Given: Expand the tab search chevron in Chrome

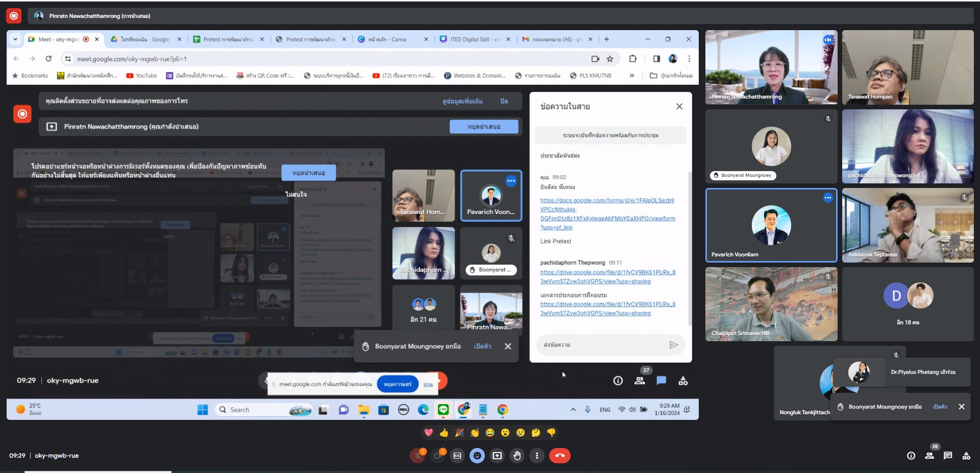Looking at the screenshot, I should coord(15,39).
